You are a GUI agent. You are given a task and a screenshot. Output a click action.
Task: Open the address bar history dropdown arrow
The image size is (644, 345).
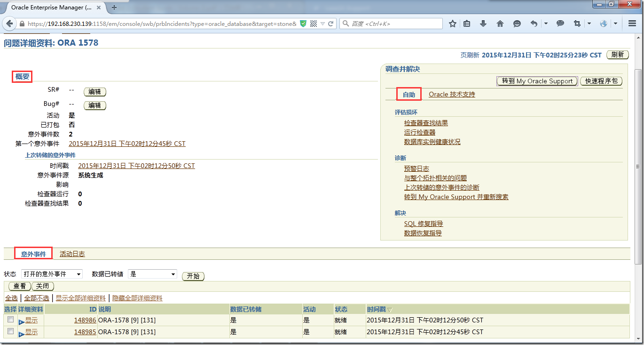[322, 24]
